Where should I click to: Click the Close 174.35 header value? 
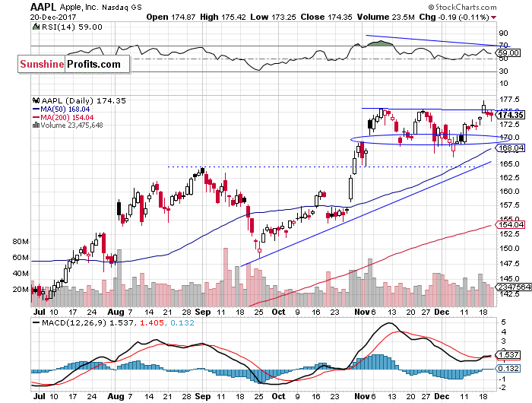(x=326, y=17)
